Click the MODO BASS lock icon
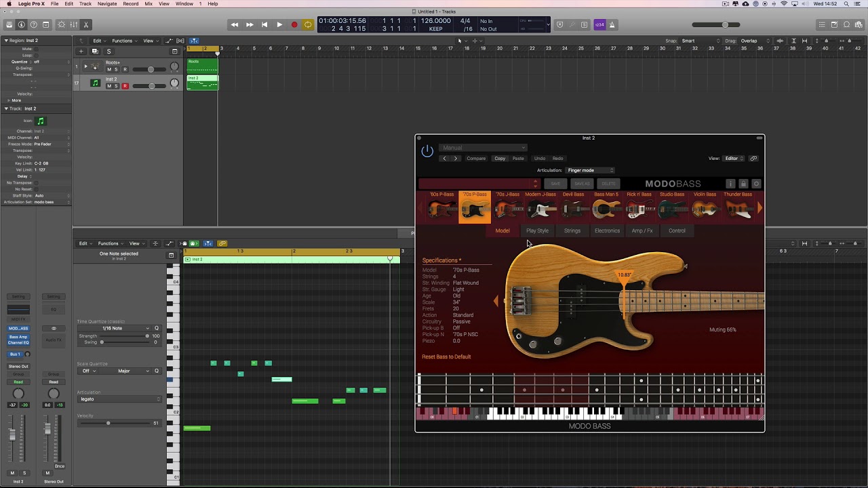 [743, 184]
